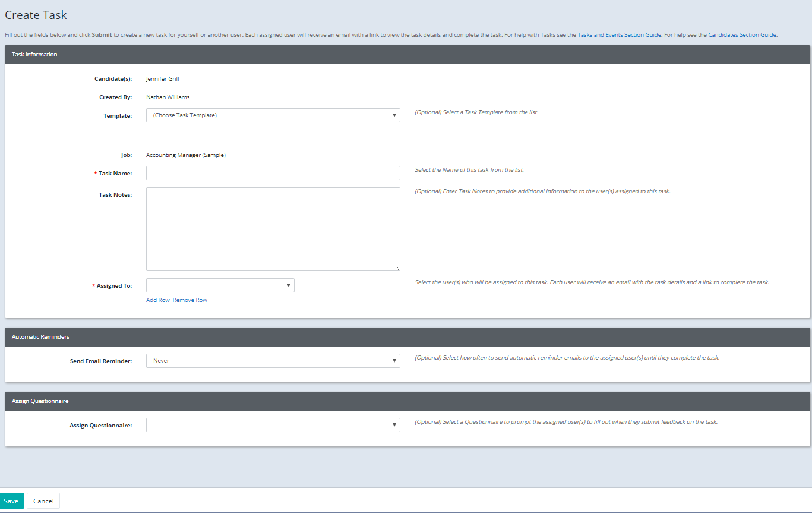The height and width of the screenshot is (513, 812).
Task: Expand the Assigned To dropdown
Action: click(x=220, y=285)
